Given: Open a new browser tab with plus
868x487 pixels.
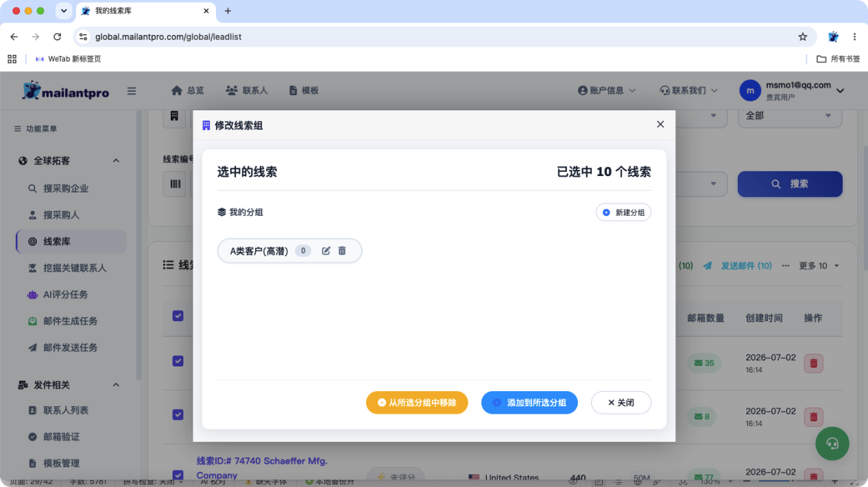Looking at the screenshot, I should pyautogui.click(x=228, y=11).
